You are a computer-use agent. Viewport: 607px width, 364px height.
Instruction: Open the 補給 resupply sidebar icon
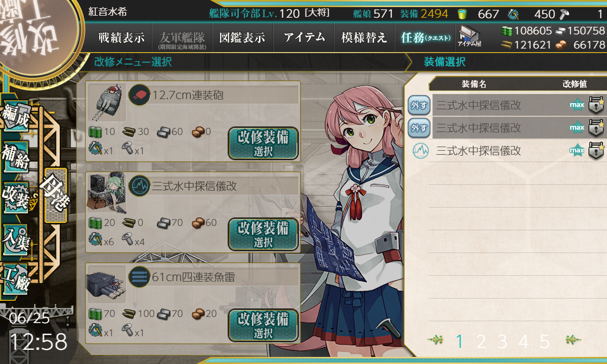[16, 157]
